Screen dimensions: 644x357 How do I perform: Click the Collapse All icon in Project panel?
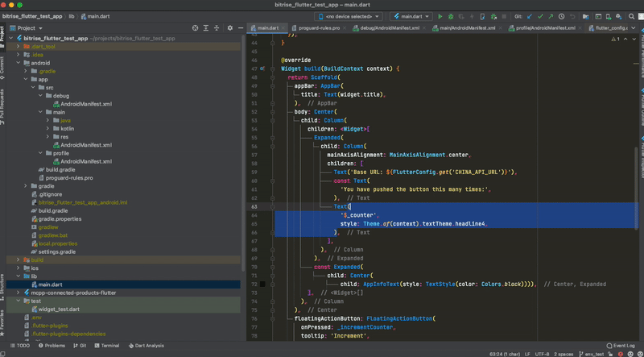[217, 28]
